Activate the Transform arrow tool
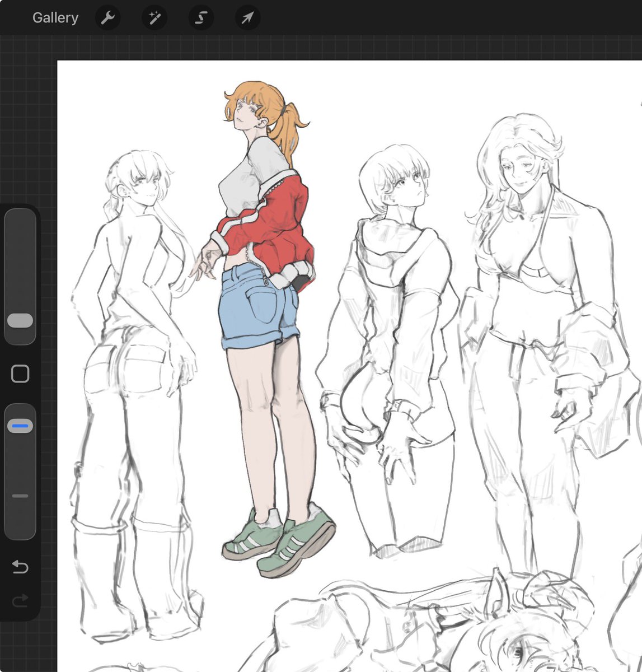 247,18
